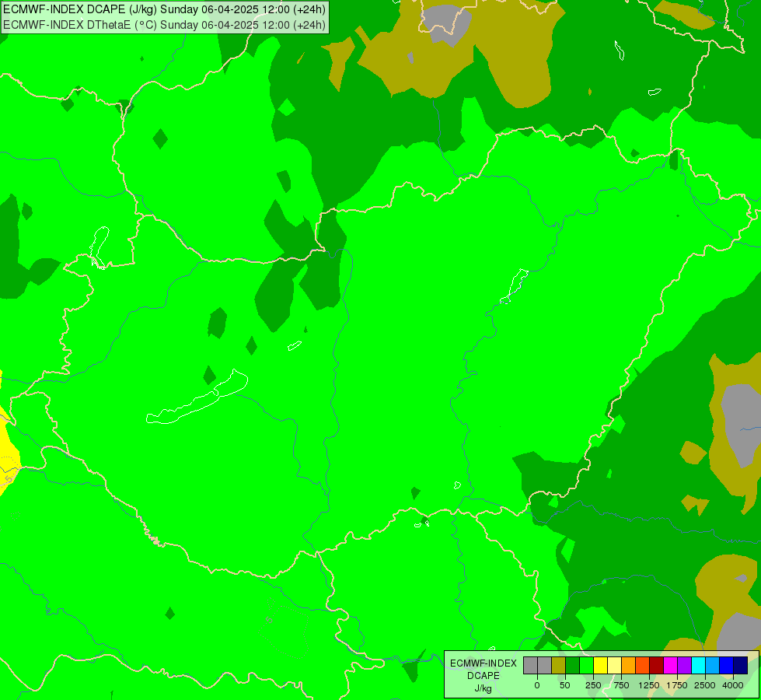Select the bright green legend swatch
761x700 pixels.
pos(587,666)
